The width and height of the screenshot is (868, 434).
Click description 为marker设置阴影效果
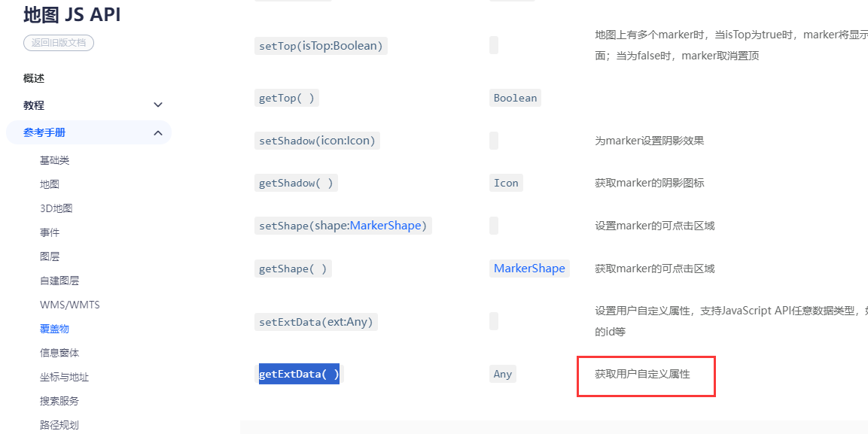tap(650, 141)
